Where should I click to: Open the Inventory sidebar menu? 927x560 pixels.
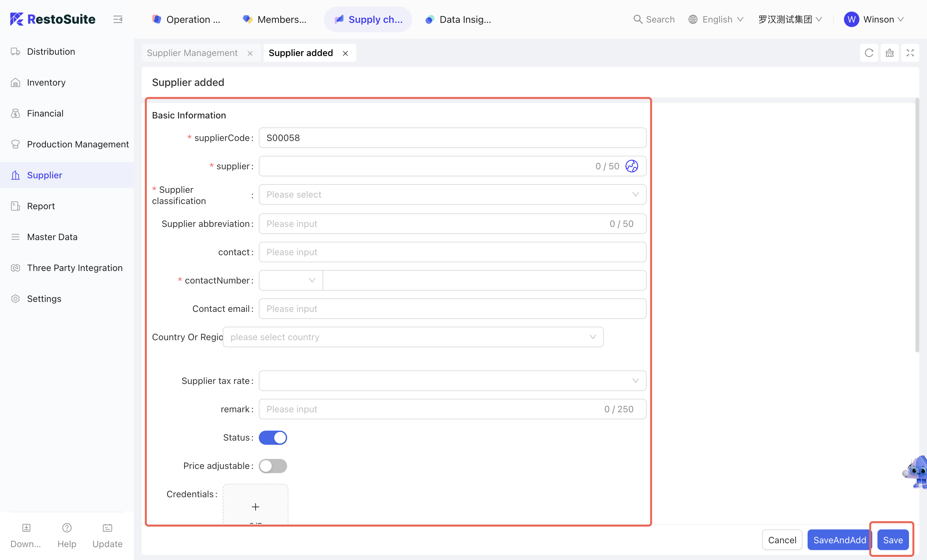46,82
